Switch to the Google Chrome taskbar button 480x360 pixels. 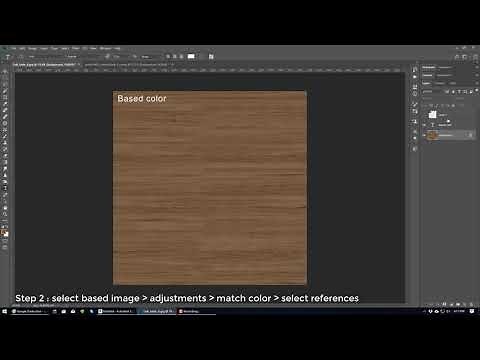(29, 311)
